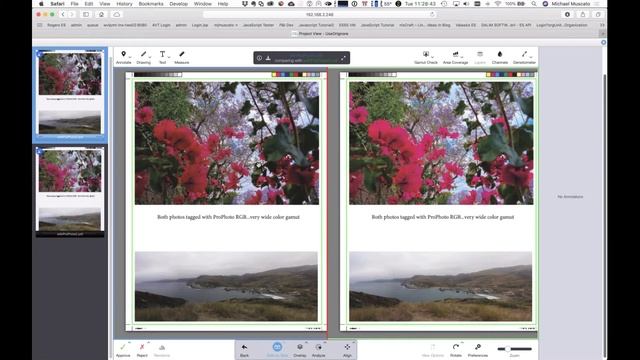Click the right comparison document page
This screenshot has height=360, width=640.
(x=439, y=201)
